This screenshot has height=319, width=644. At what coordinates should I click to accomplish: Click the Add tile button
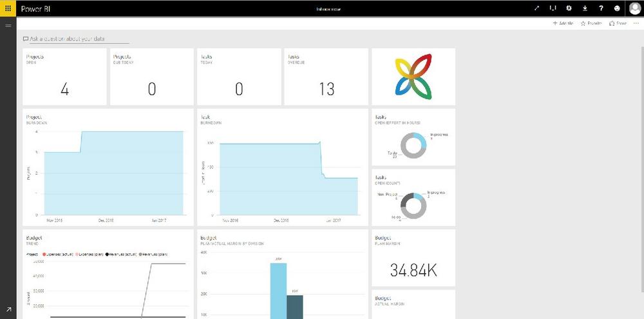click(563, 23)
